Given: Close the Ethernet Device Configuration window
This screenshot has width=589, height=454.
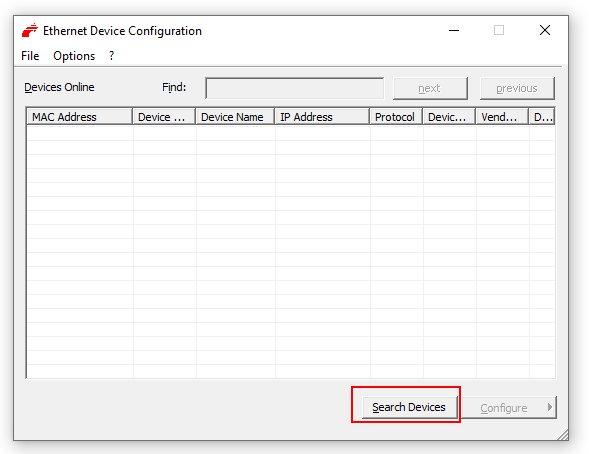Looking at the screenshot, I should (545, 30).
